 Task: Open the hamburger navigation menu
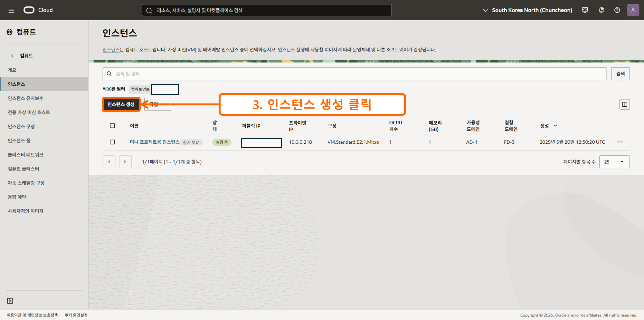point(11,10)
